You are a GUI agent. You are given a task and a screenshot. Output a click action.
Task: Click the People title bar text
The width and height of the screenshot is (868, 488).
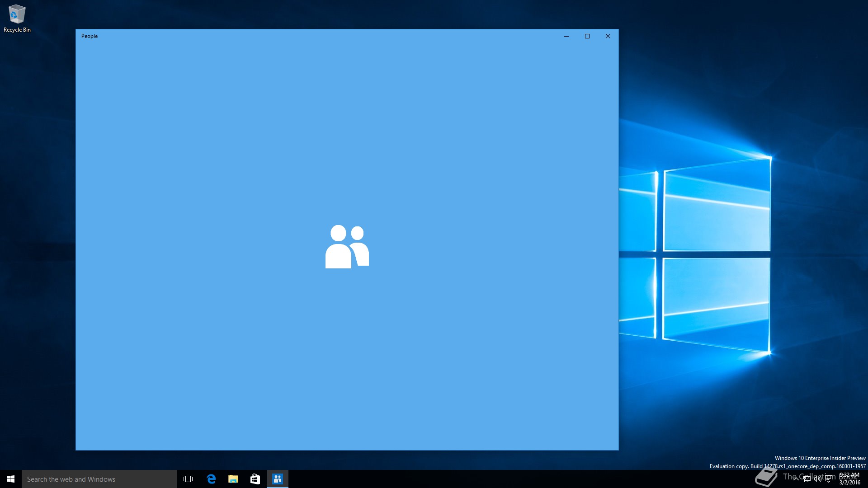point(90,36)
